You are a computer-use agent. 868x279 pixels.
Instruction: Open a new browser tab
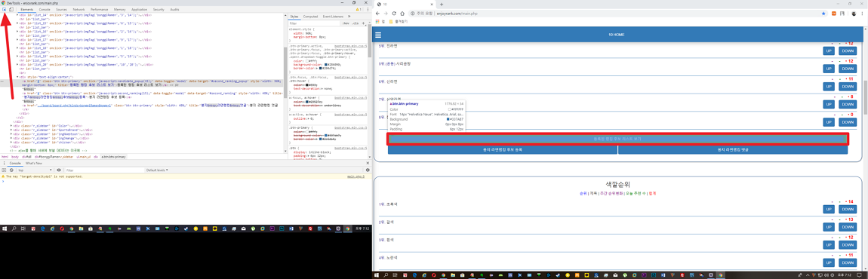[x=442, y=4]
